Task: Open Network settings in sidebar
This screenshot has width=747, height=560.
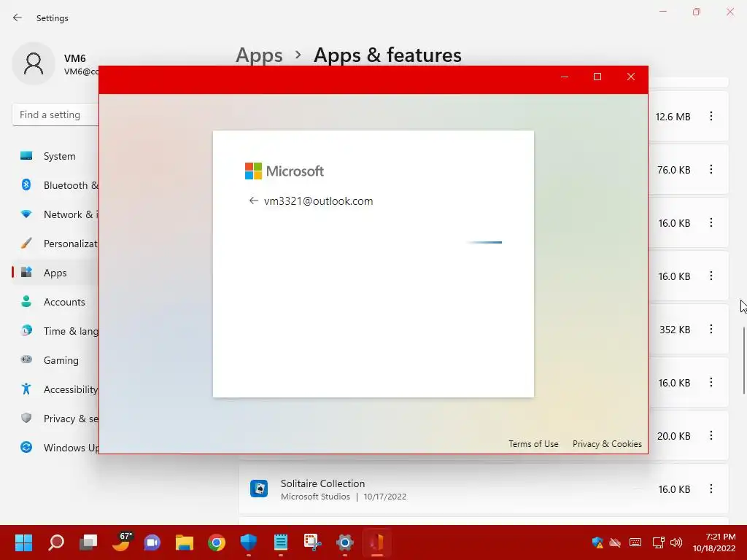Action: click(55, 214)
